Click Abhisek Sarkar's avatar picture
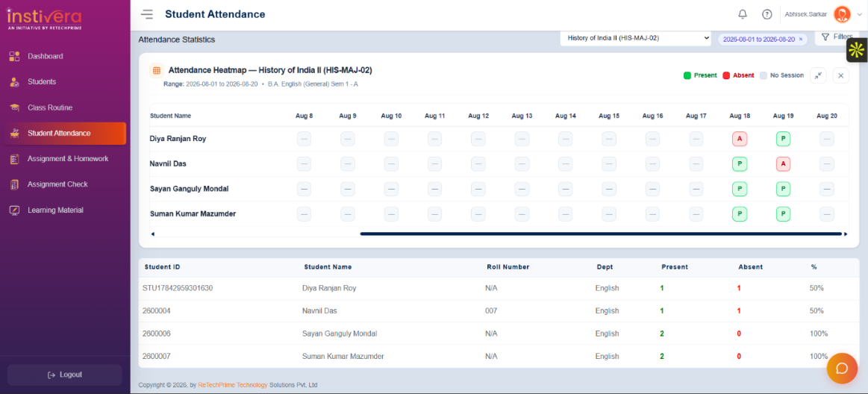Image resolution: width=868 pixels, height=394 pixels. pos(842,14)
